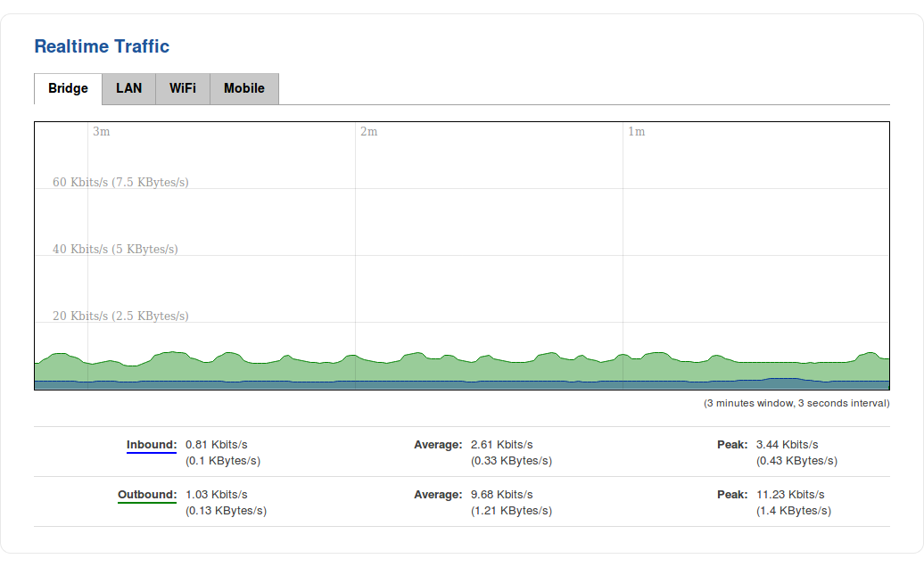Click the Realtime Traffic heading
924x567 pixels.
(x=102, y=46)
